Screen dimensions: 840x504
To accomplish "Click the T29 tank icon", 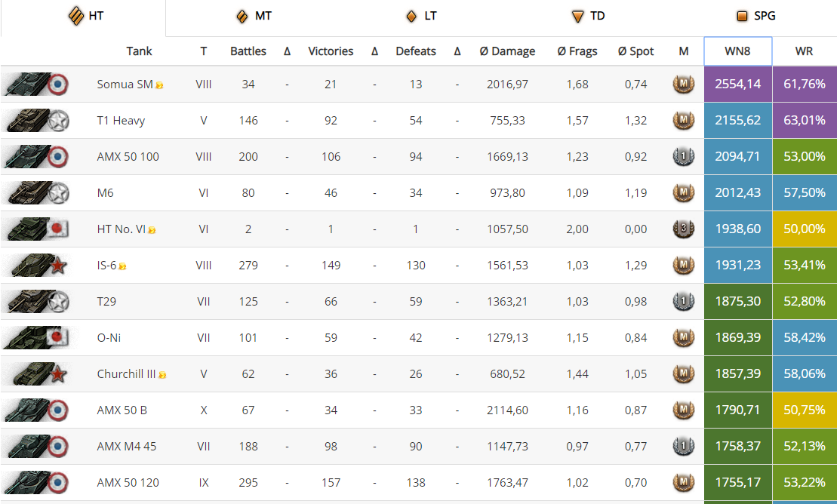I will [x=36, y=301].
